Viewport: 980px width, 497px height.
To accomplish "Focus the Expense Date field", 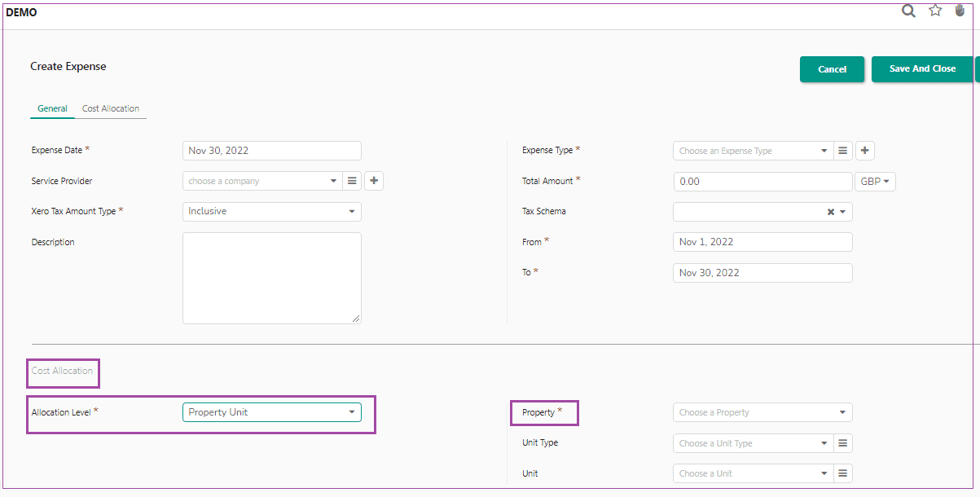I will 272,151.
